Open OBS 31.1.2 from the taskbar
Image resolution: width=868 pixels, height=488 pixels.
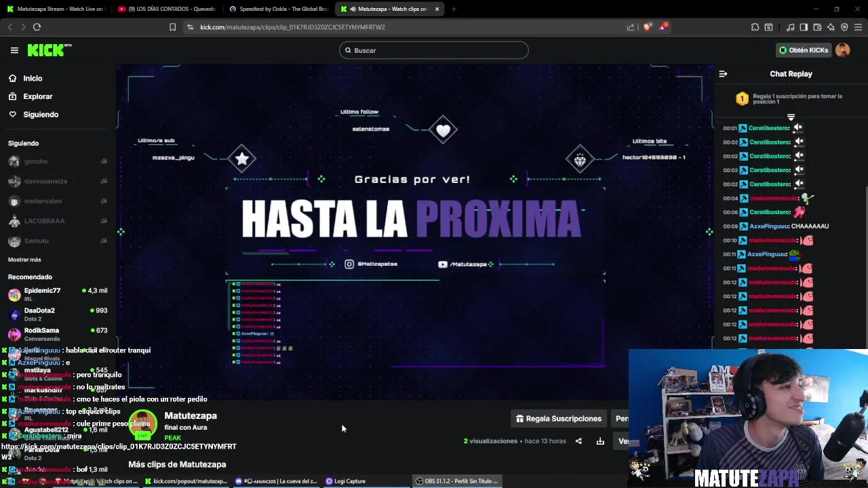tap(456, 481)
